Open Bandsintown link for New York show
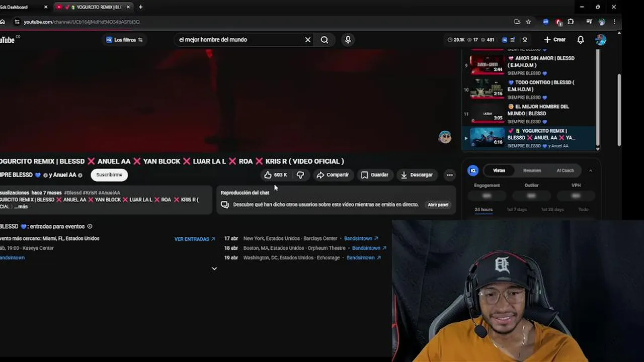This screenshot has height=362, width=644. click(x=361, y=238)
